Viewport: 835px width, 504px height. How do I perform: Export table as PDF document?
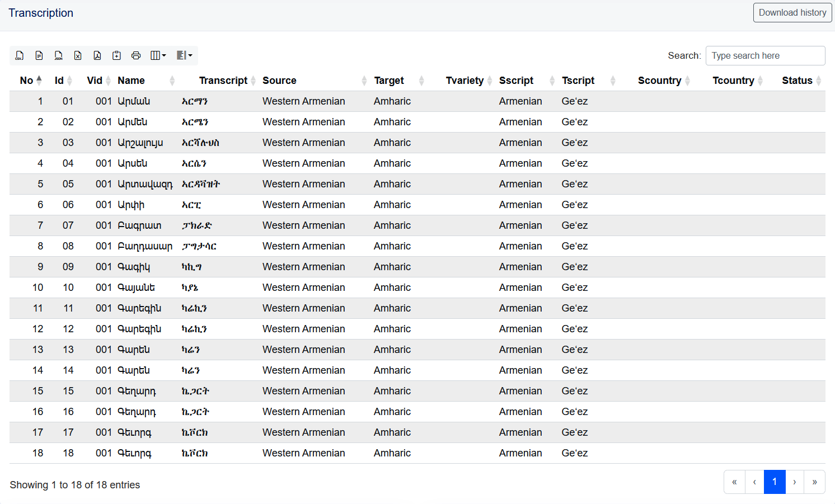pyautogui.click(x=97, y=55)
